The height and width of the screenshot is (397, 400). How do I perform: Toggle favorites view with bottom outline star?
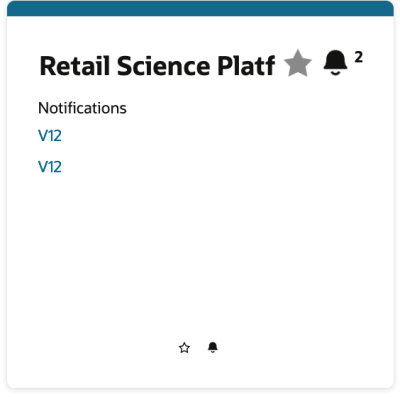[x=184, y=348]
